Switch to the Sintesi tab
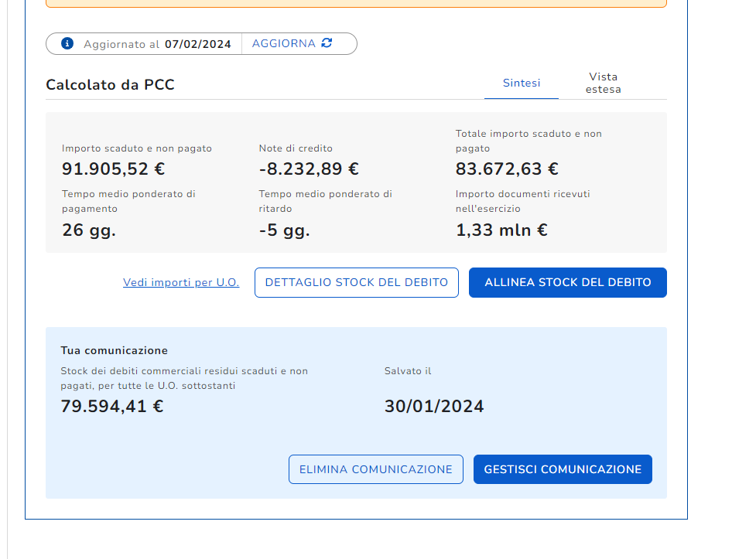 (x=522, y=83)
